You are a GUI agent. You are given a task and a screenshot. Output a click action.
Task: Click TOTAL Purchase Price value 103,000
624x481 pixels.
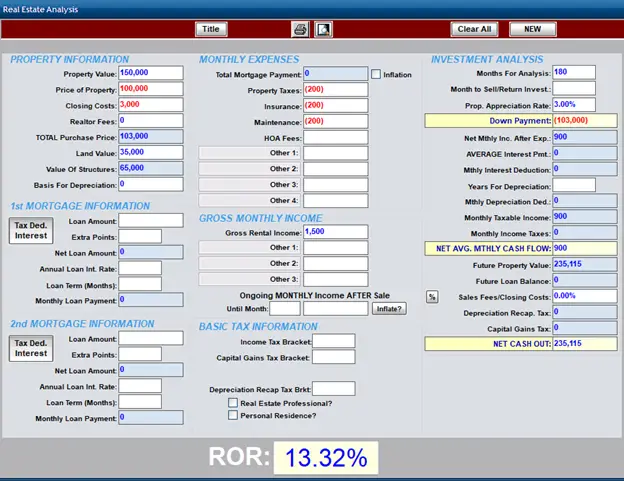point(151,136)
